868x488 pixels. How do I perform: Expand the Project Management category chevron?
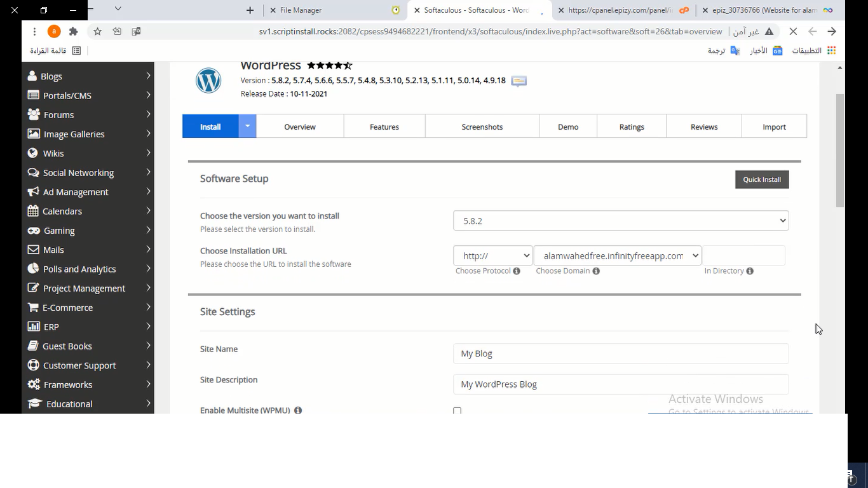(148, 288)
